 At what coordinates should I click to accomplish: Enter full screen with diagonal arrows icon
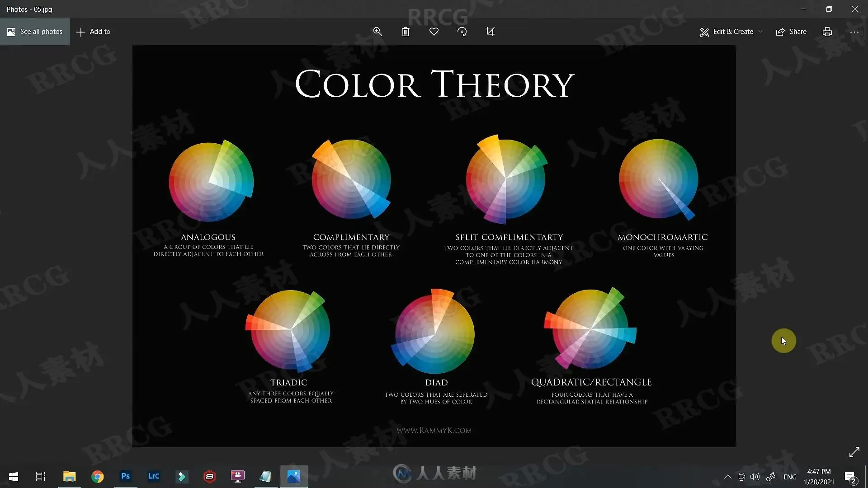pyautogui.click(x=854, y=452)
